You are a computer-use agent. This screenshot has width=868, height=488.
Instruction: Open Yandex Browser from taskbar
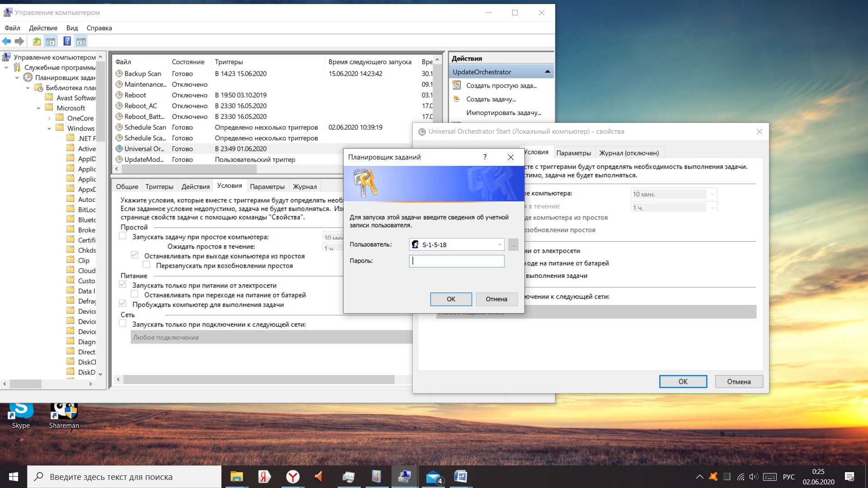pyautogui.click(x=293, y=477)
